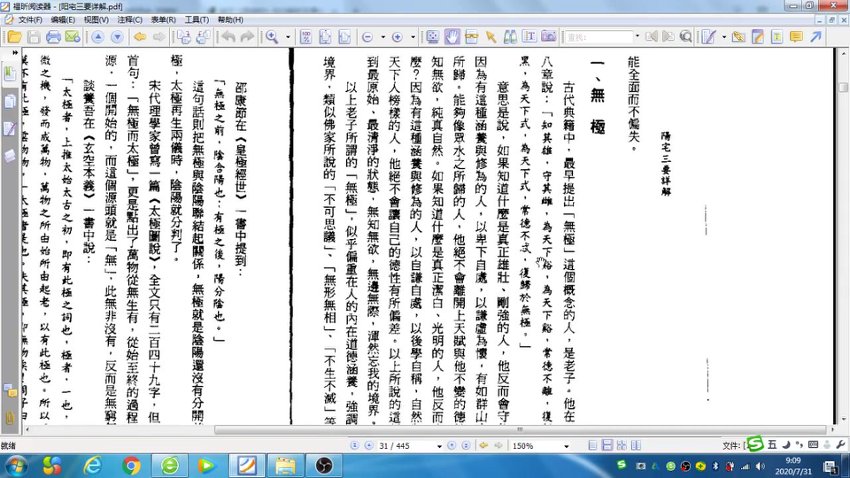
Task: Jump to first page button in status bar
Action: point(355,445)
